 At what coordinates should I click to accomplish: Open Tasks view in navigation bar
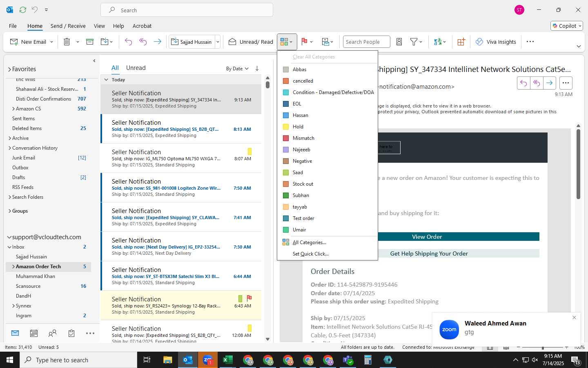(71, 333)
